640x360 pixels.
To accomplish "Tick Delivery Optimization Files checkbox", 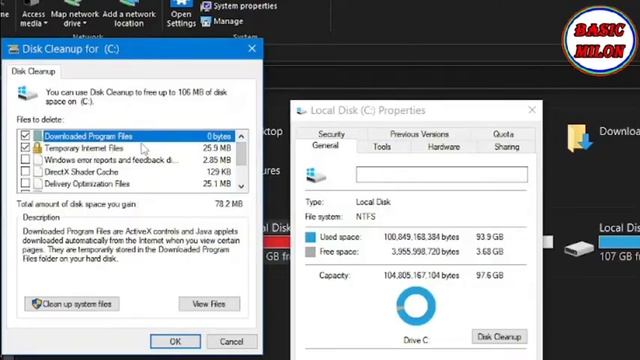I will pos(25,183).
